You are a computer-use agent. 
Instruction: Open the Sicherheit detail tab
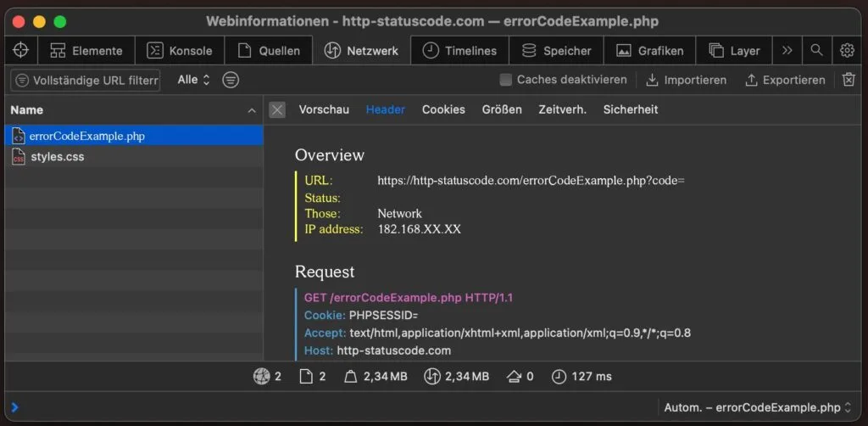[630, 109]
